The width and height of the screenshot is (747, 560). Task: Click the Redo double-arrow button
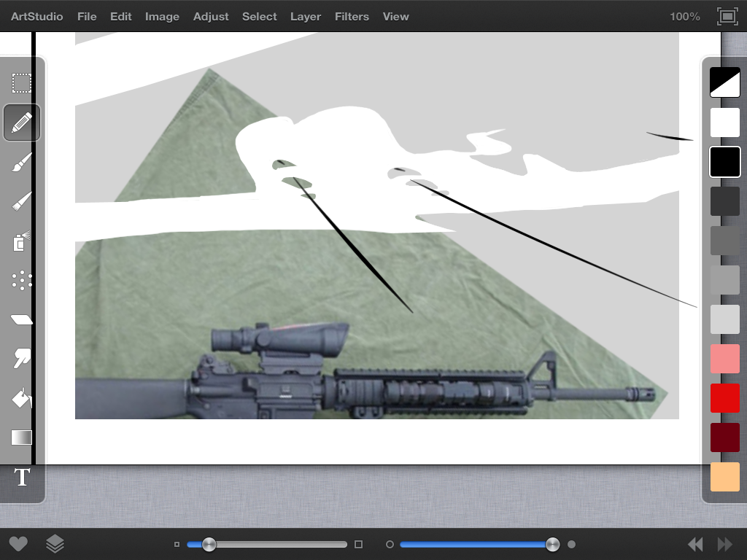pyautogui.click(x=724, y=544)
